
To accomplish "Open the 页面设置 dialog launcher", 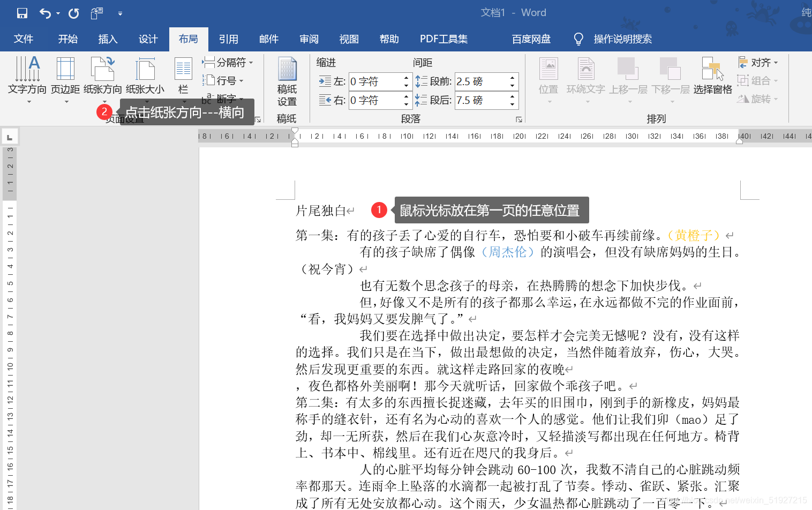I will (x=258, y=119).
